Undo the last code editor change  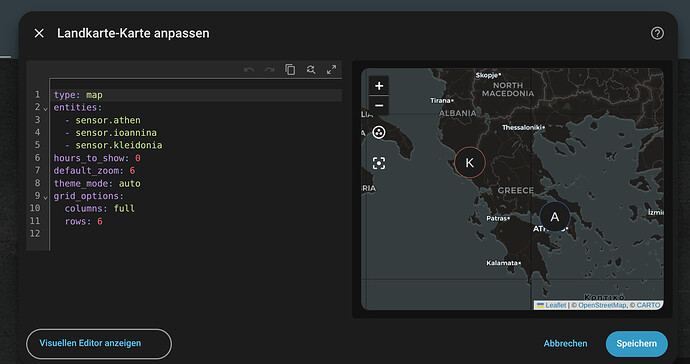click(x=249, y=70)
